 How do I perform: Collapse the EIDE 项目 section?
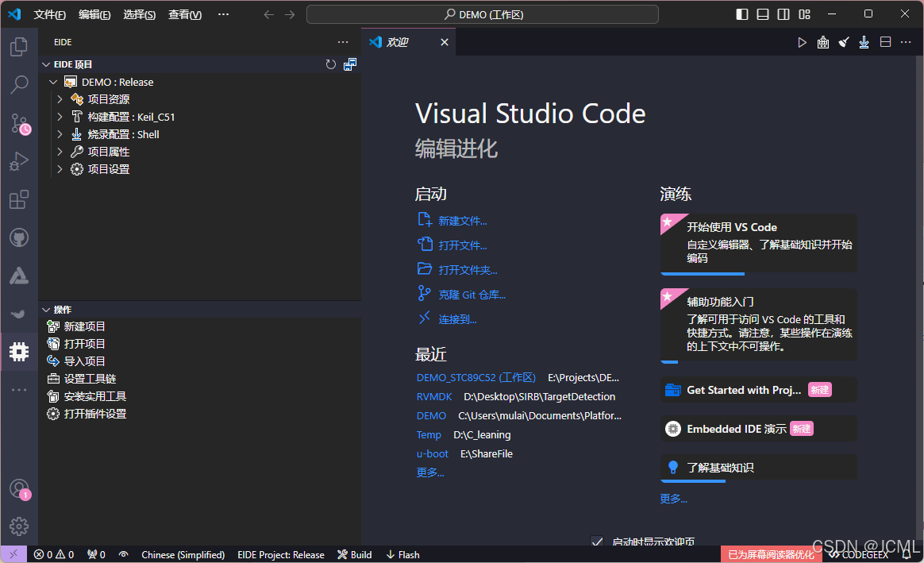tap(46, 64)
